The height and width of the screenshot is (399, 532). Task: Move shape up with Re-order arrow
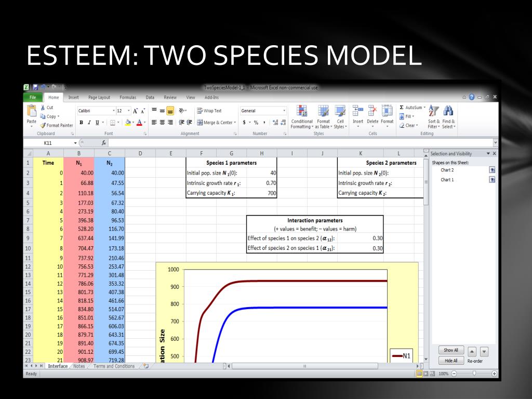(472, 352)
